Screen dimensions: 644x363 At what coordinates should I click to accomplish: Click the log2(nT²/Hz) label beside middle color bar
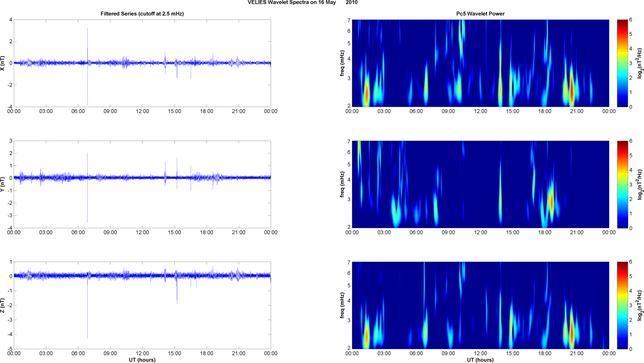[x=640, y=184]
